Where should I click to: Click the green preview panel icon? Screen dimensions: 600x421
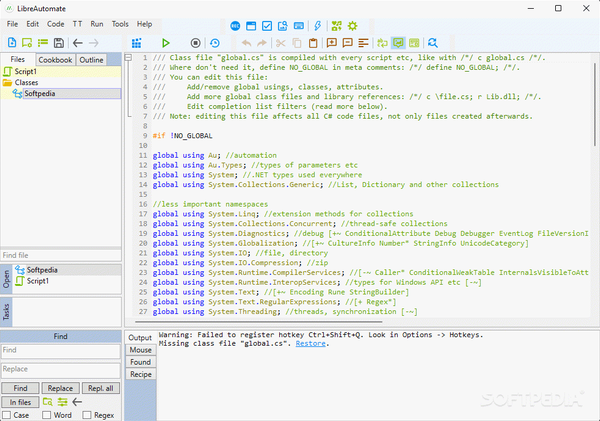[x=414, y=43]
